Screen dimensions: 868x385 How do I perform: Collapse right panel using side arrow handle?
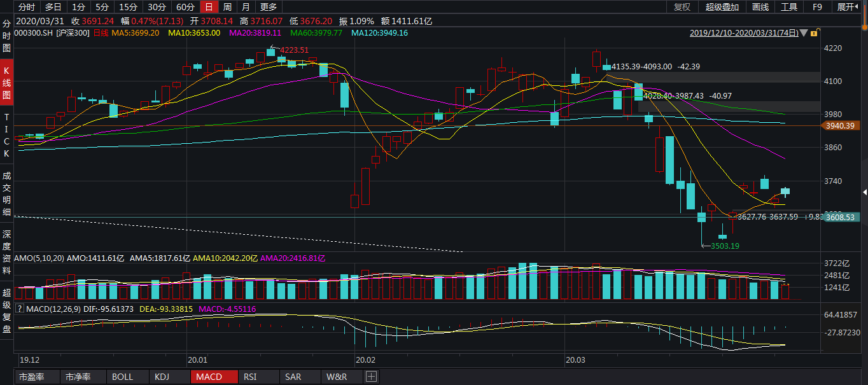pyautogui.click(x=864, y=192)
